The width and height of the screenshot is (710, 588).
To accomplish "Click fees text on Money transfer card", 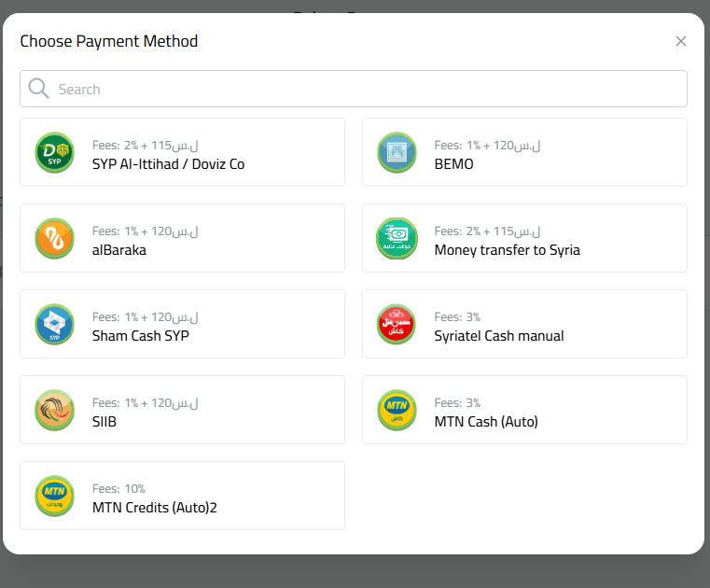I will click(x=487, y=231).
